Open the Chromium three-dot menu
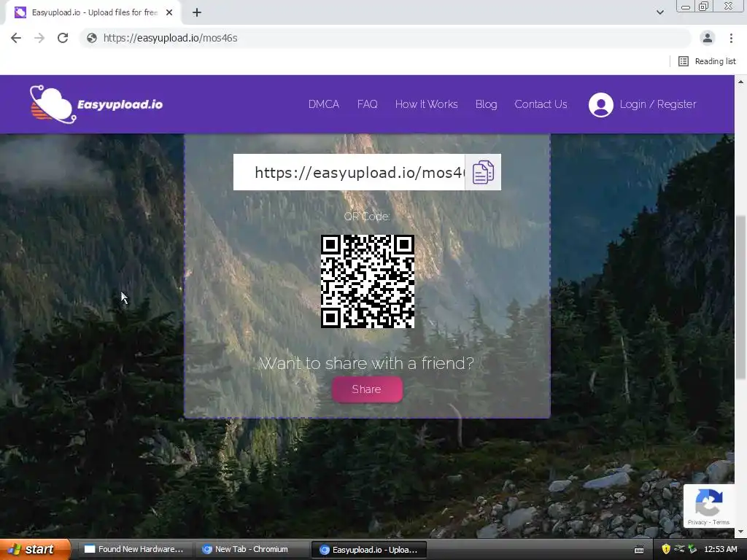Viewport: 747px width, 560px height. click(x=731, y=38)
